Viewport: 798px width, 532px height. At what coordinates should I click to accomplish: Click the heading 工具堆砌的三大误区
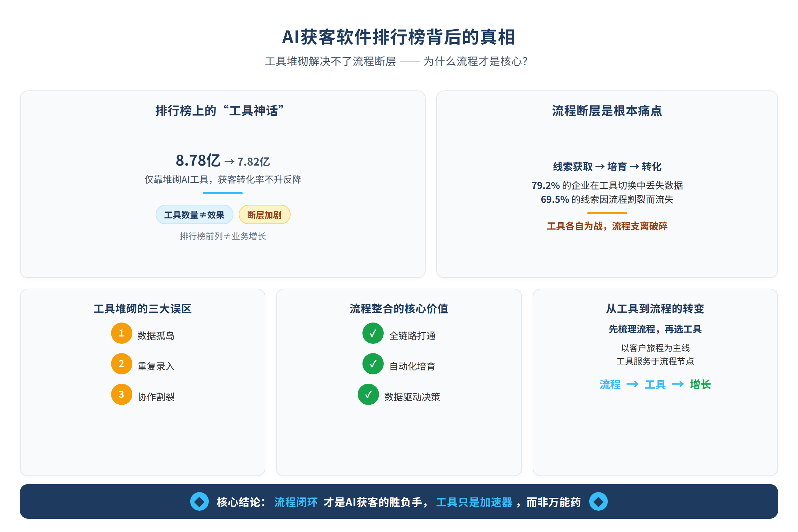[x=143, y=309]
